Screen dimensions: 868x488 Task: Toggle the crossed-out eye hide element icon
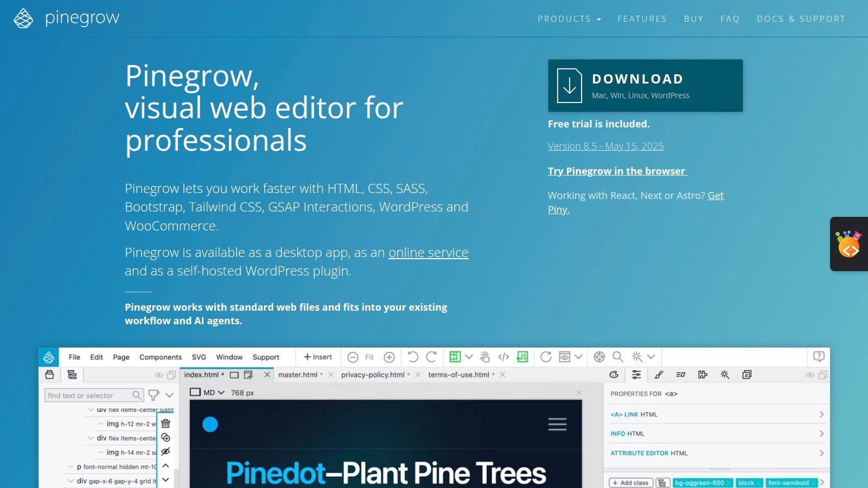click(x=166, y=452)
